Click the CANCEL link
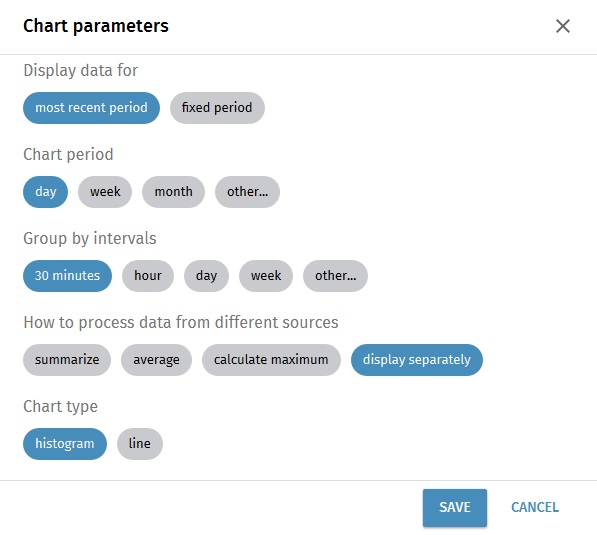This screenshot has height=535, width=597. (x=535, y=508)
